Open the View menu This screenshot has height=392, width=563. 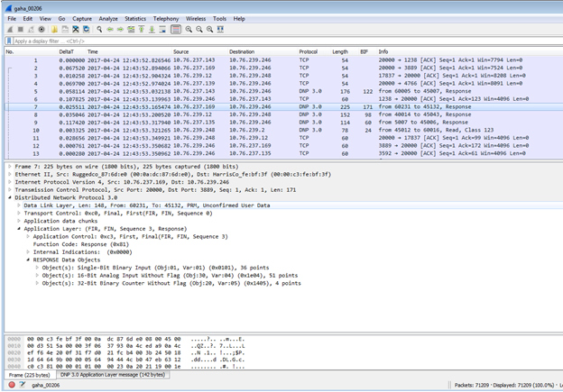point(45,19)
